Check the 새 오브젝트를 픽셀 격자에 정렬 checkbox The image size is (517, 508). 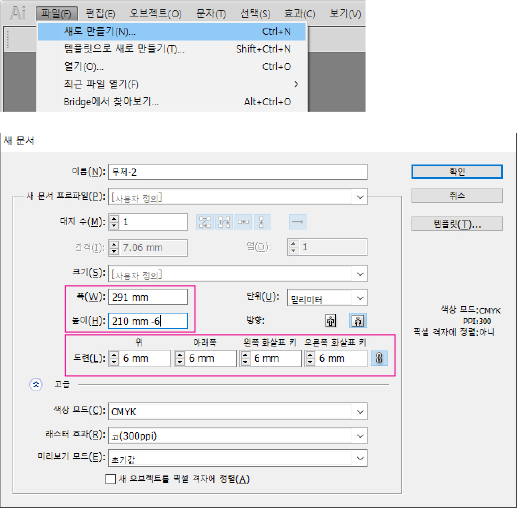click(110, 479)
